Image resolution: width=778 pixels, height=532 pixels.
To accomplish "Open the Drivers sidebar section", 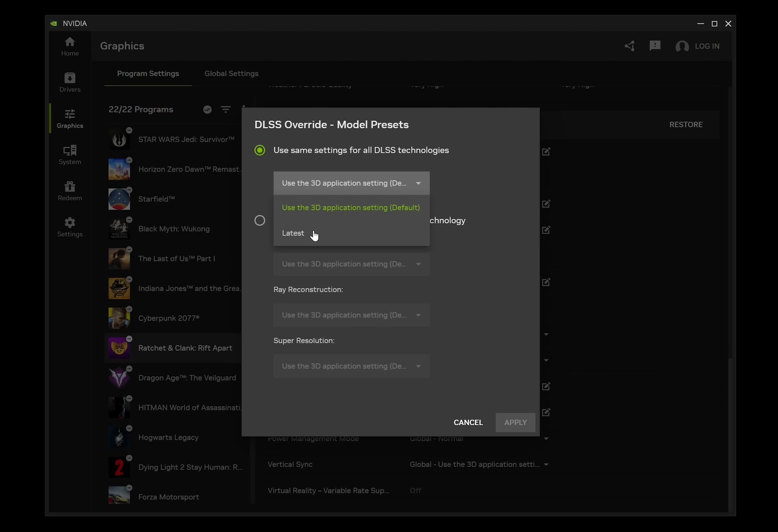I will [x=70, y=83].
